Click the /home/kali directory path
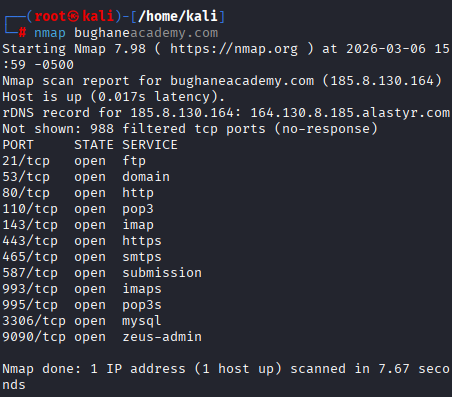The image size is (452, 397). coord(178,16)
